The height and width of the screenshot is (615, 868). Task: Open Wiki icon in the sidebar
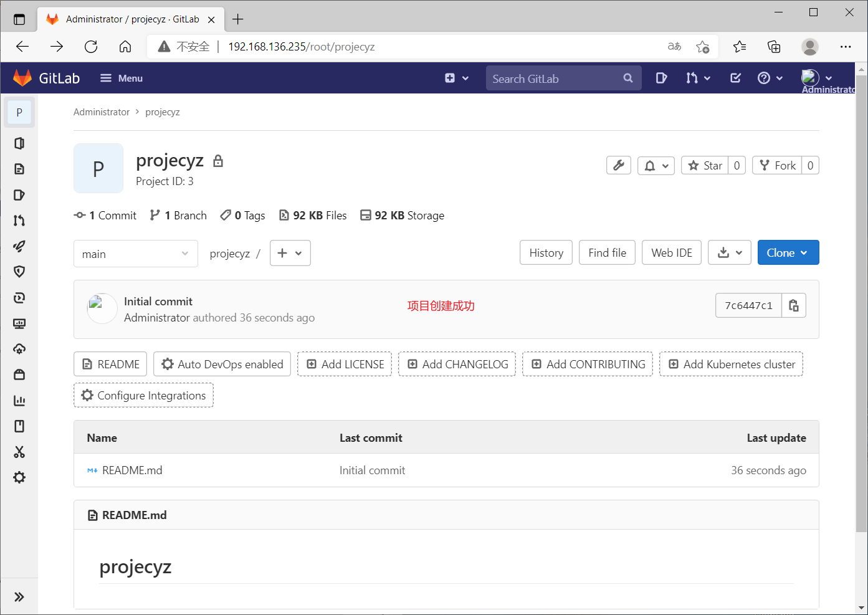19,426
